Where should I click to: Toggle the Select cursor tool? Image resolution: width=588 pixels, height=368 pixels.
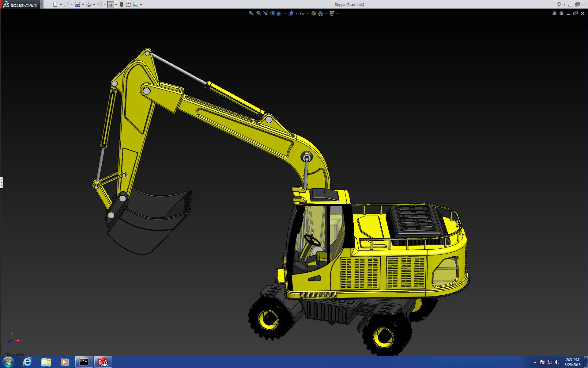pos(110,4)
